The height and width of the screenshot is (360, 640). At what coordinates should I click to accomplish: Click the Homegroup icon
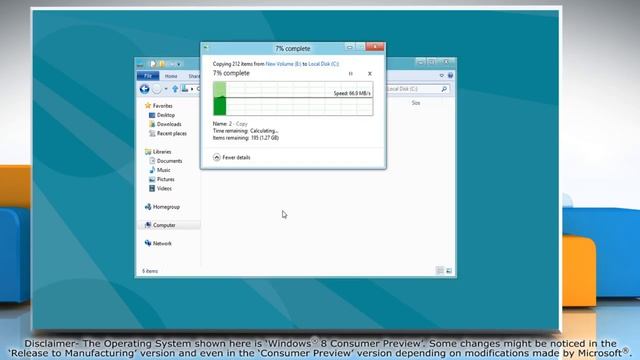tap(148, 207)
